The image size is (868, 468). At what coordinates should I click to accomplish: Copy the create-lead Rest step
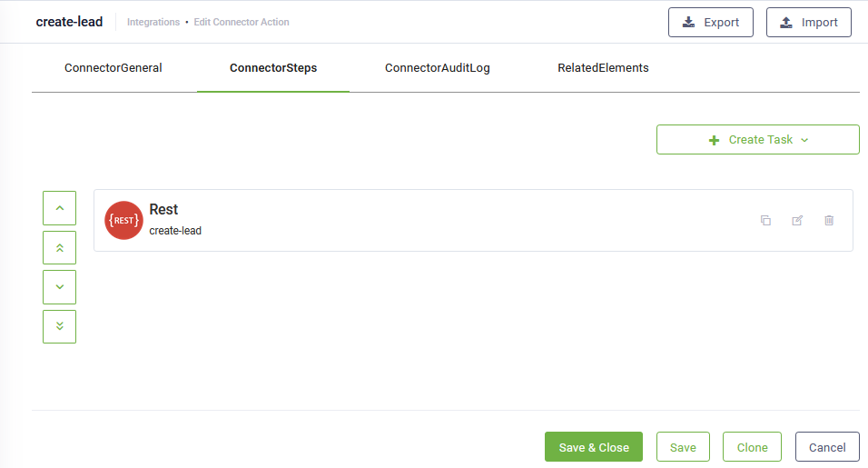click(x=765, y=220)
